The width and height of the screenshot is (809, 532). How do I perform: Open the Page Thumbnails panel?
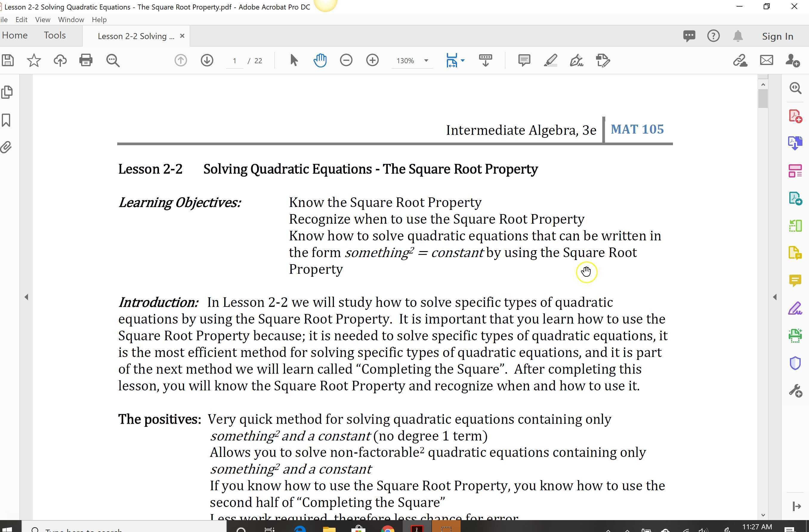pos(7,92)
